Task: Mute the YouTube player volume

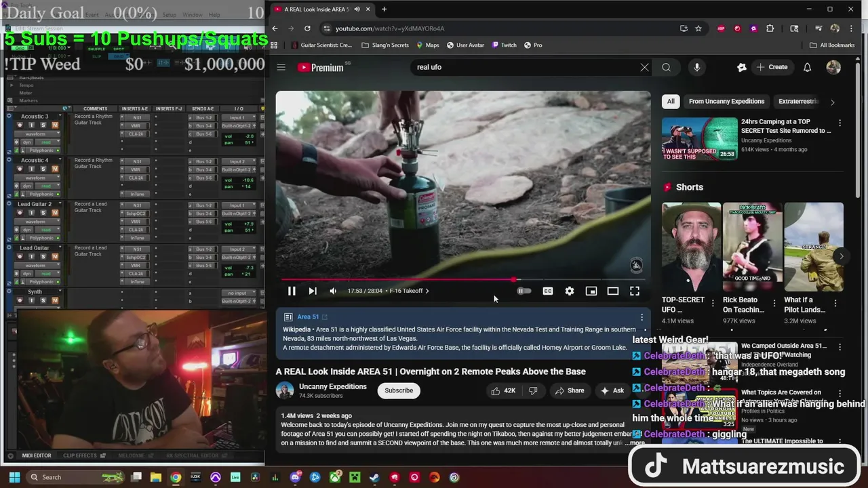Action: (x=333, y=291)
